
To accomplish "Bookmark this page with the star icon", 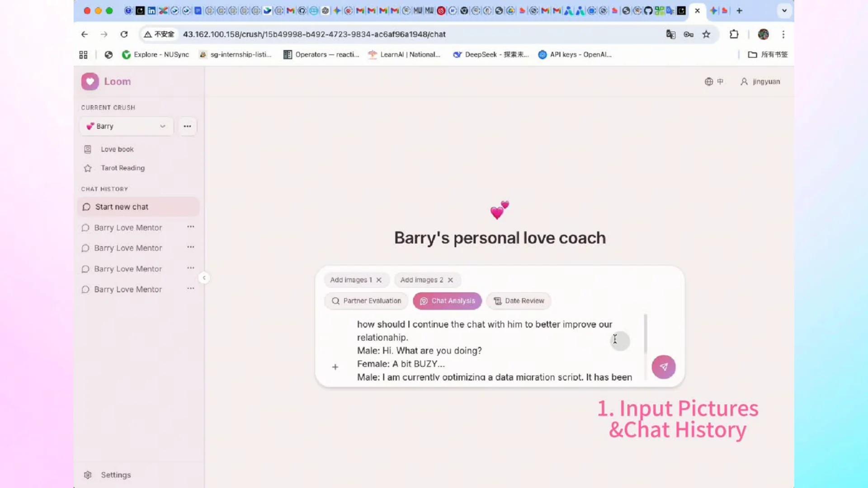I will 706,34.
